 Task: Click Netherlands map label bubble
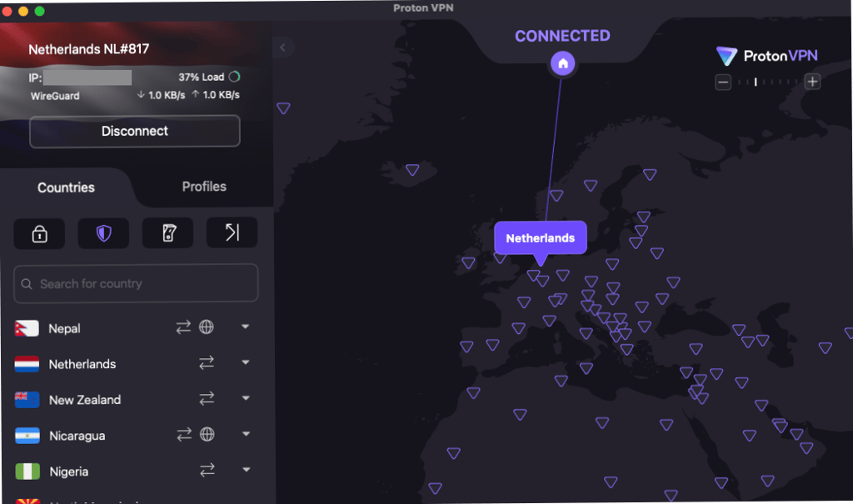click(x=540, y=238)
